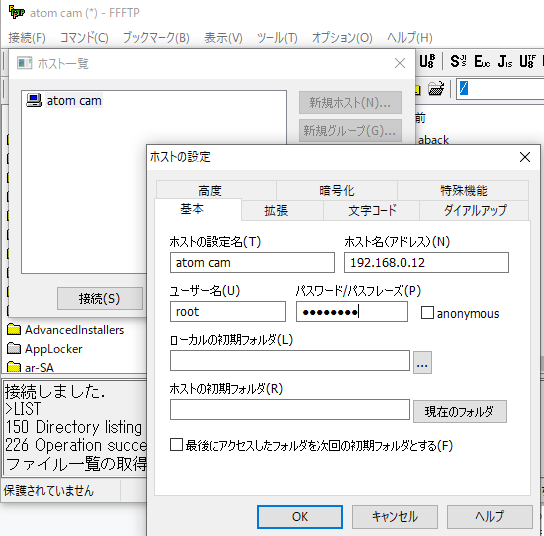
Task: Select the JIS kanji code icon
Action: pyautogui.click(x=505, y=61)
